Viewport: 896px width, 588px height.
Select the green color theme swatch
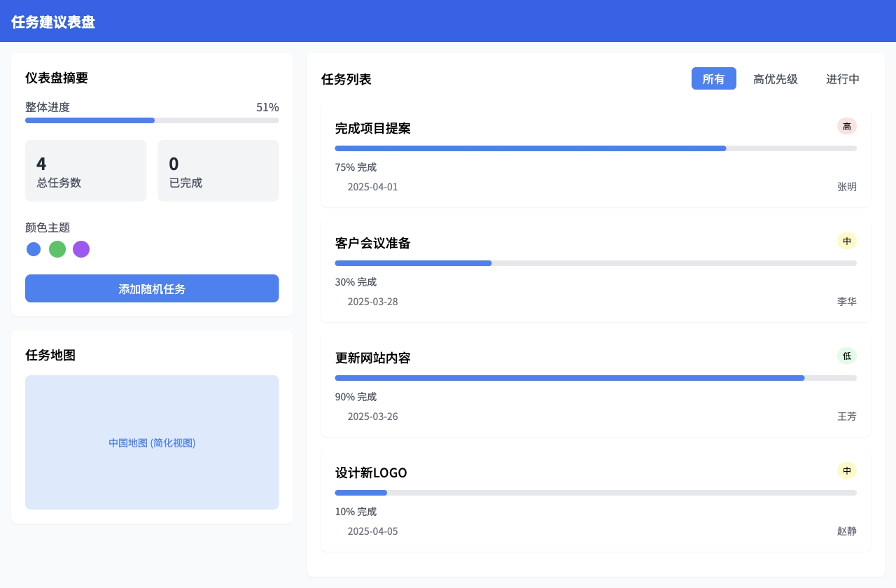click(57, 249)
